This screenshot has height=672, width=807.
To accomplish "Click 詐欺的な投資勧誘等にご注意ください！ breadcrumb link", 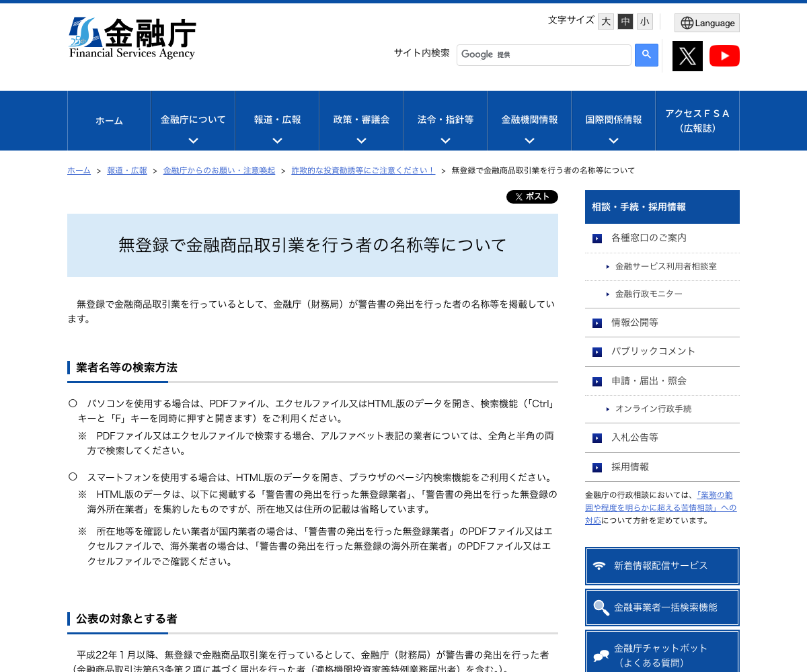I will point(364,171).
